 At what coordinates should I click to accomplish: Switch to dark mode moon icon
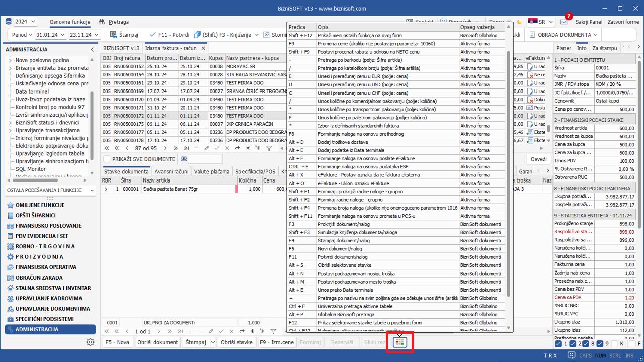[519, 22]
